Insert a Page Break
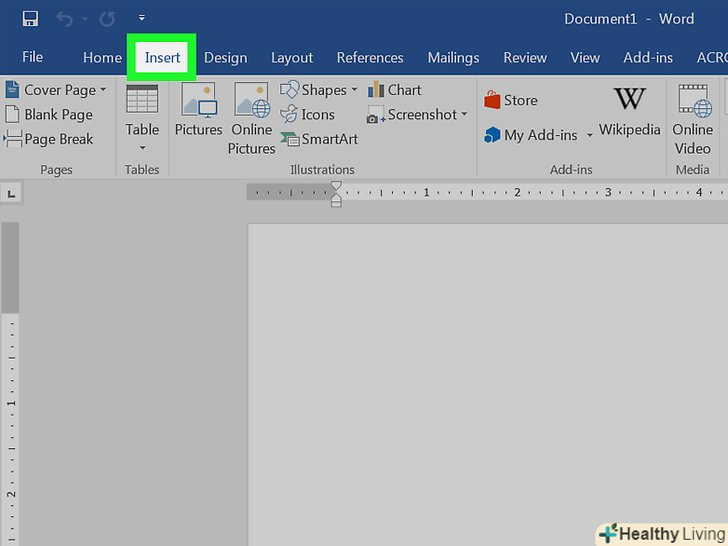This screenshot has height=546, width=728. (x=50, y=139)
